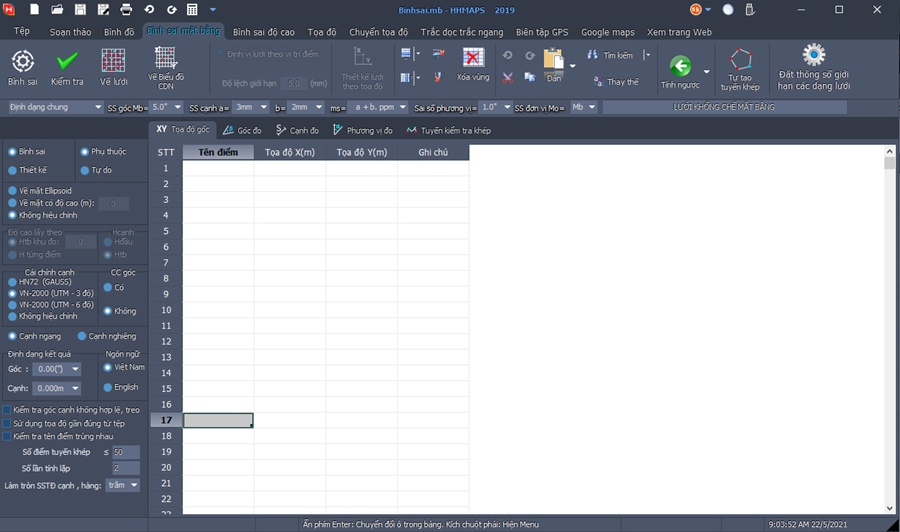This screenshot has width=900, height=532.
Task: Switch to Bình sai độ cao tab
Action: pos(262,32)
